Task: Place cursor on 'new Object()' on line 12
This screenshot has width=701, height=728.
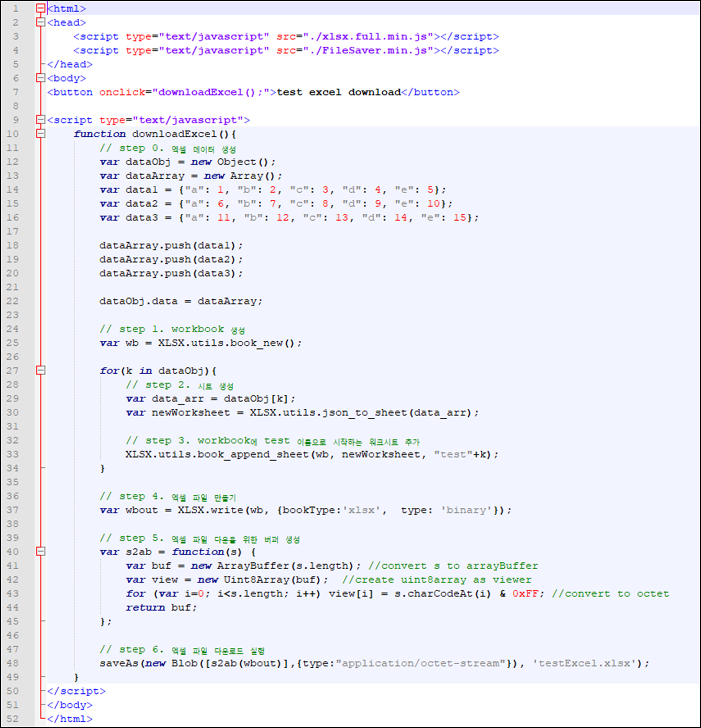Action: [x=230, y=162]
